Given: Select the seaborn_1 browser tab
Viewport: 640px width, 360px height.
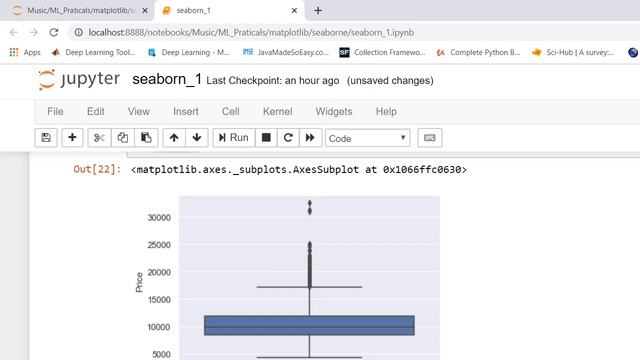Looking at the screenshot, I should 229,11.
